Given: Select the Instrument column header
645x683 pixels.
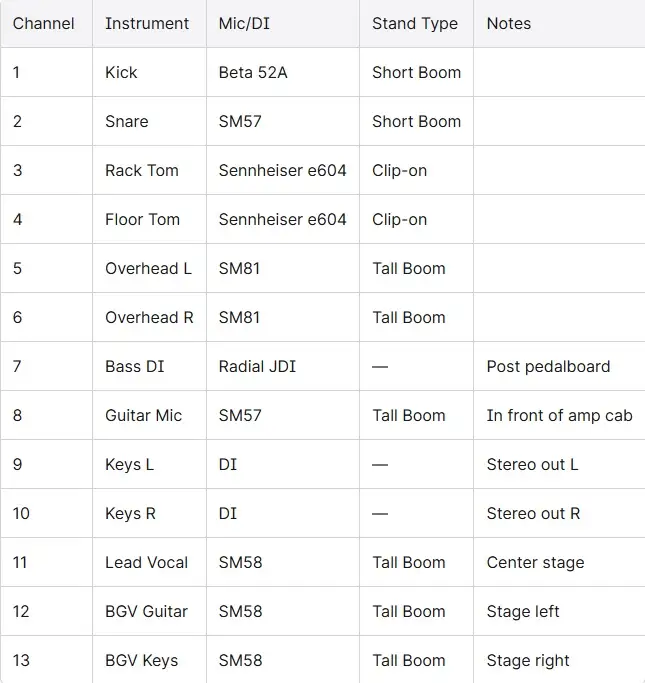Looking at the screenshot, I should point(147,23).
